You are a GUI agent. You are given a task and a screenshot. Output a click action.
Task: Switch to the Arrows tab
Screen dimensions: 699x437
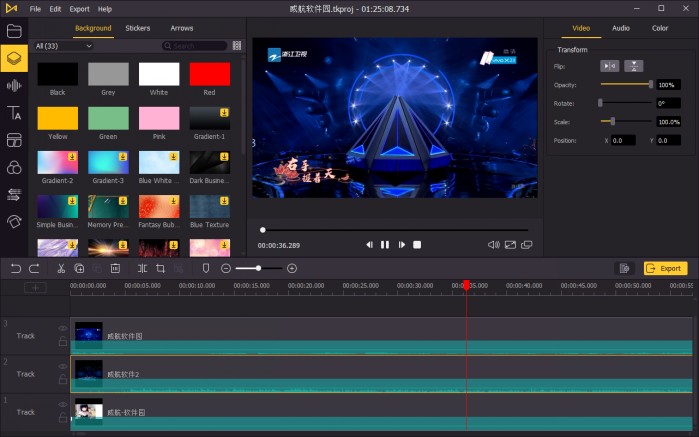(x=182, y=28)
